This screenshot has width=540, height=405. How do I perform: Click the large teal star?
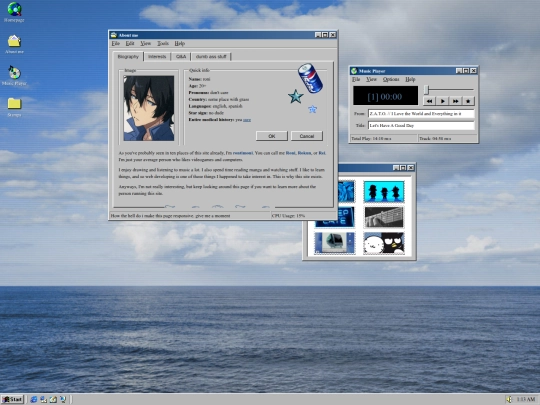point(295,96)
